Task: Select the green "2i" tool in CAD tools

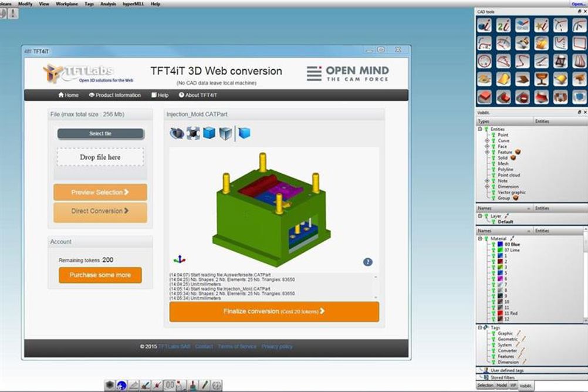Action: 503,25
